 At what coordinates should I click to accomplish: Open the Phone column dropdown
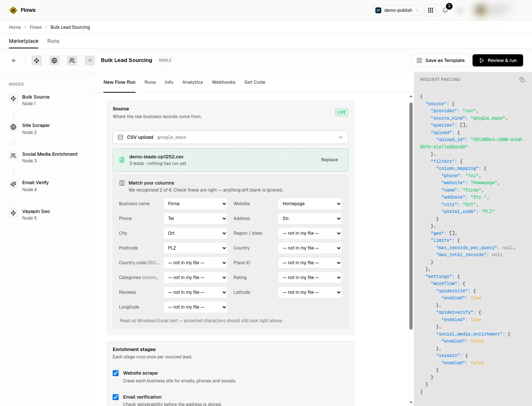coord(195,219)
